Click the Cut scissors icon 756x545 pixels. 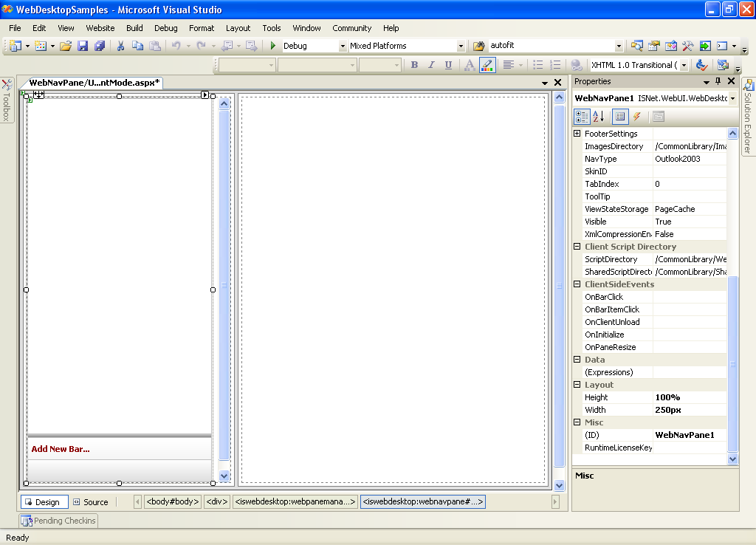(x=120, y=46)
